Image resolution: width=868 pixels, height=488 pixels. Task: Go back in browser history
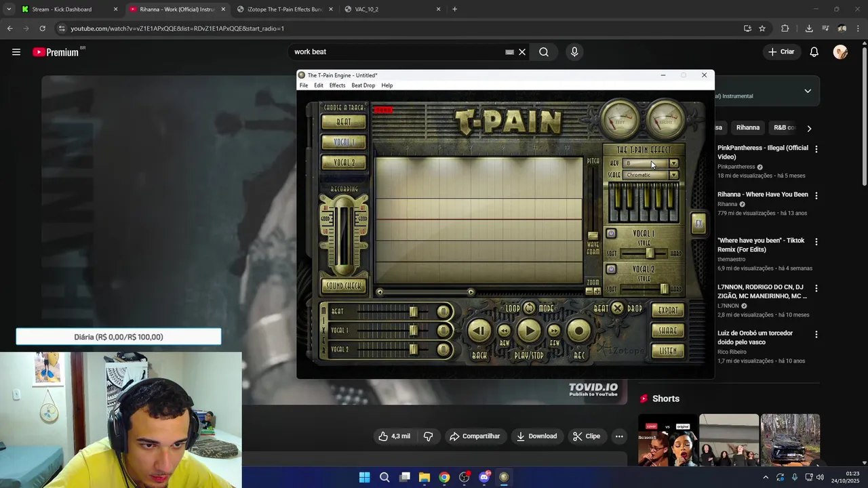tap(9, 28)
